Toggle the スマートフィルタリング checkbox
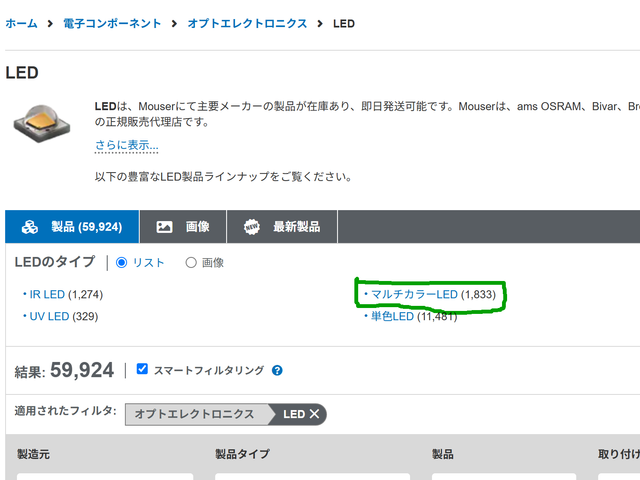Screen dimensions: 640x480 pyautogui.click(x=142, y=369)
